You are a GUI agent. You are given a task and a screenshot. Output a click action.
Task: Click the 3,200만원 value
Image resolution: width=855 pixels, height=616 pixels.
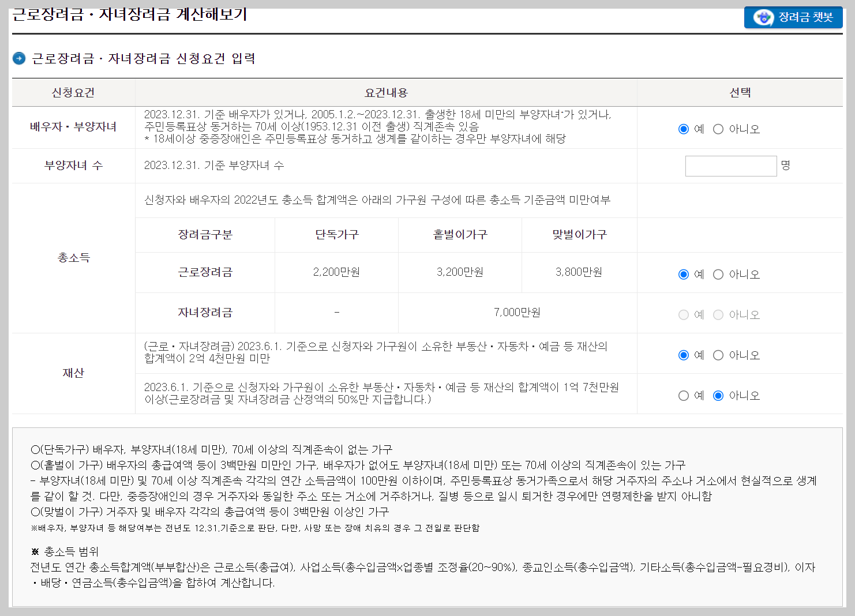coord(460,272)
